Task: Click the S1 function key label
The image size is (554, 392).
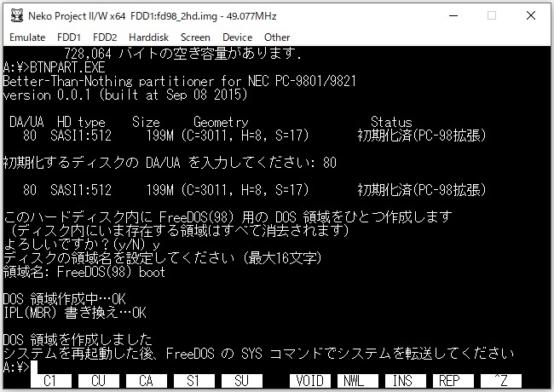Action: [194, 381]
